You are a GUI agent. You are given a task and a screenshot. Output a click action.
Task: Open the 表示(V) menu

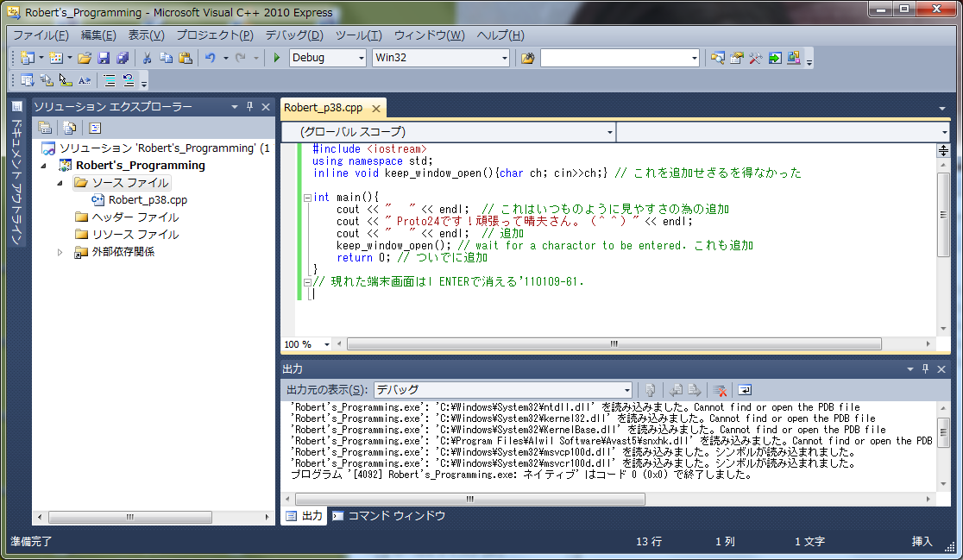click(146, 35)
